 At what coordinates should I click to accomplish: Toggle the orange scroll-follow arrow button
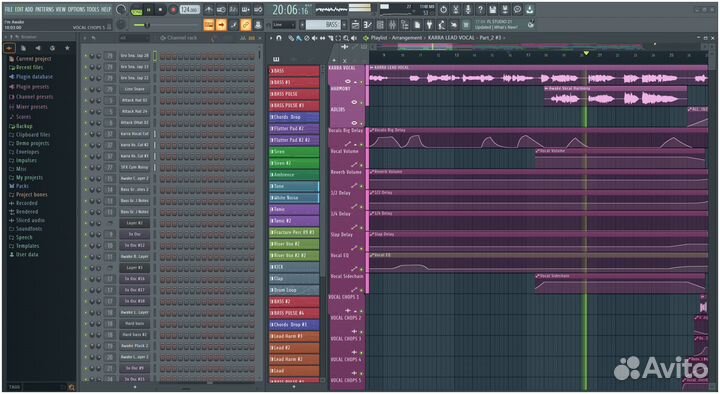tap(221, 25)
